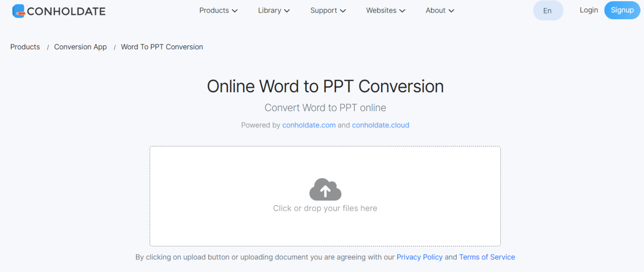Click 'Click or drop your files here' text
This screenshot has width=644, height=272.
[x=325, y=208]
